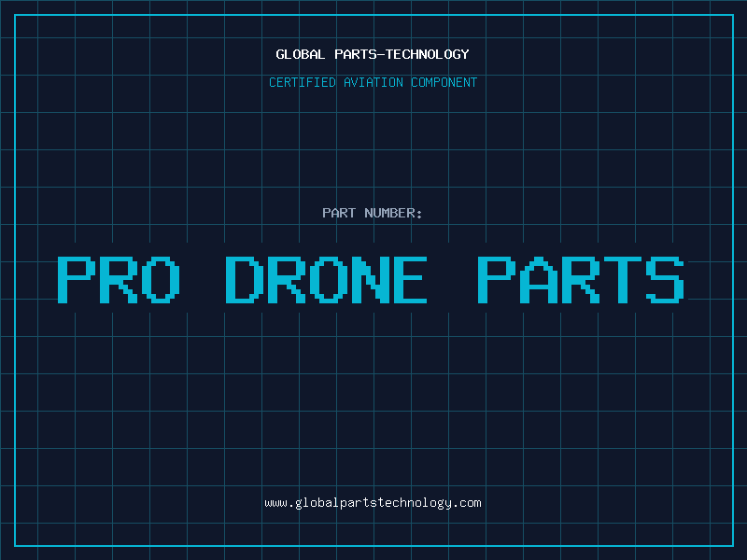
Task: Open the www.globalpartstechnology.com link
Action: coord(373,503)
